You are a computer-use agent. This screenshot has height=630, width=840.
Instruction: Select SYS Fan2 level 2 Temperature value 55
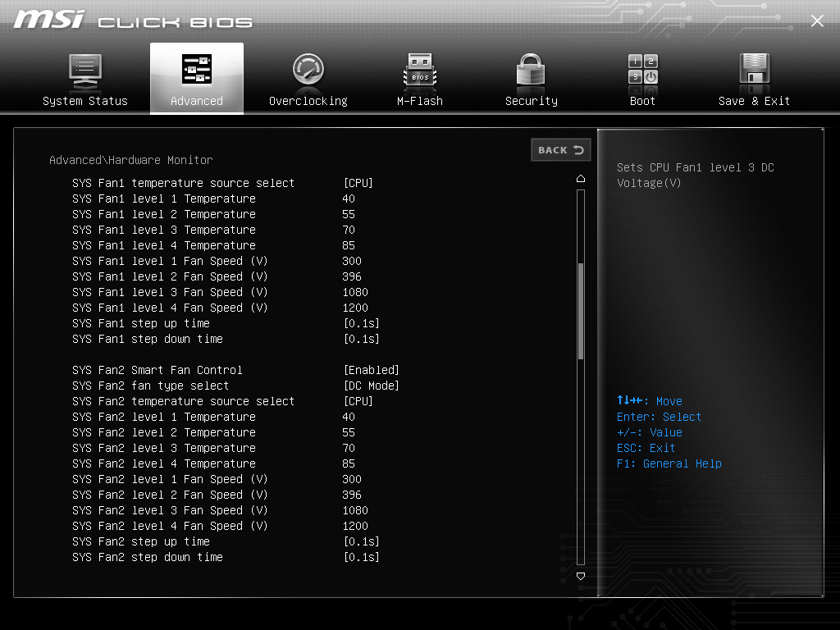tap(349, 432)
